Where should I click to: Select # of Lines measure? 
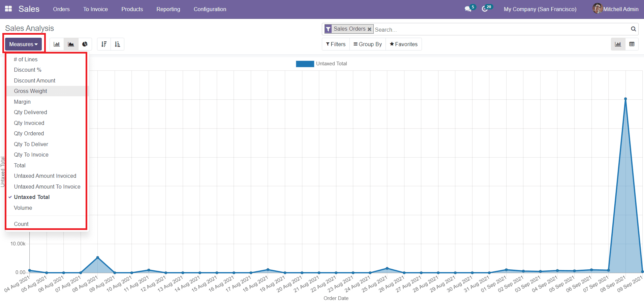coord(47,59)
